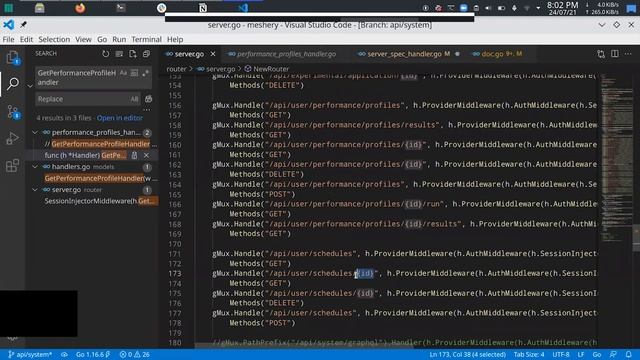Open the Go menu
Viewport: 640px width, 360px height.
(102, 39)
